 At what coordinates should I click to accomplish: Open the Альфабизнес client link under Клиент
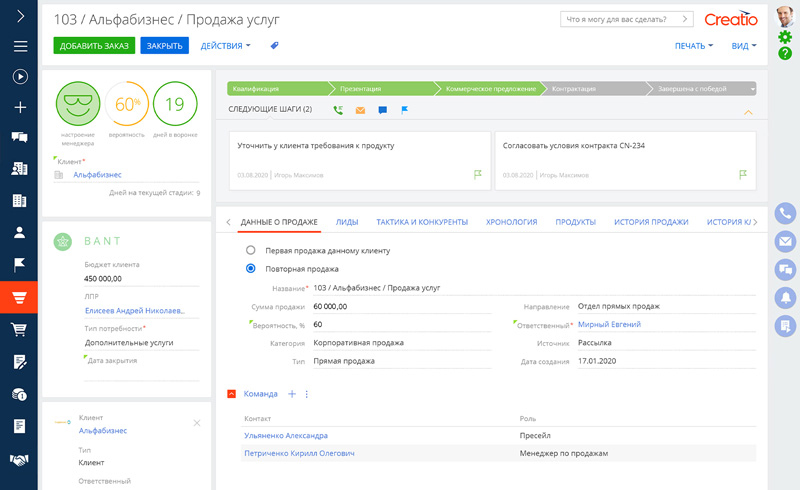97,175
